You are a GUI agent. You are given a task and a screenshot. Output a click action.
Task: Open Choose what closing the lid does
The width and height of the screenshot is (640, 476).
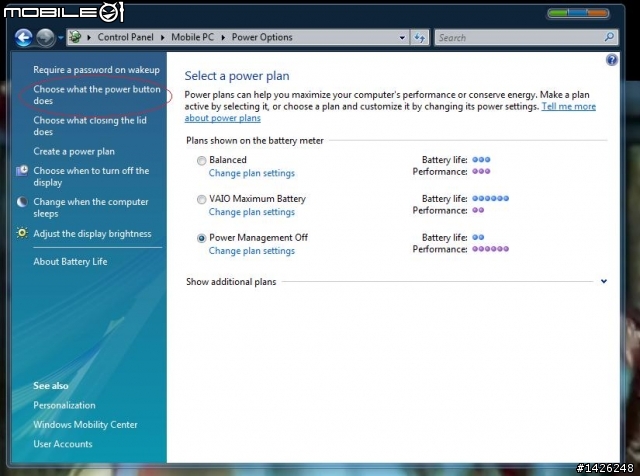(90, 126)
